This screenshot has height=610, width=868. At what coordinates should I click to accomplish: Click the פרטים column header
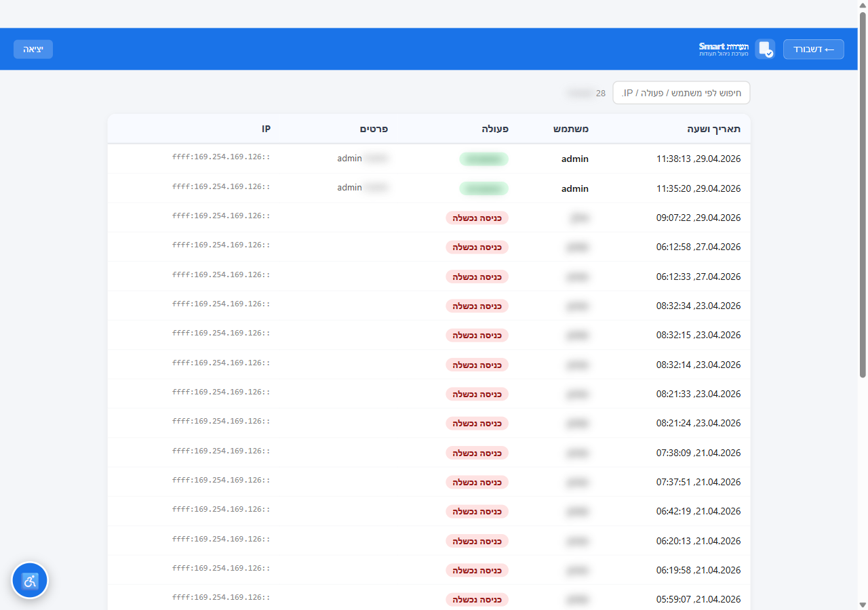pyautogui.click(x=374, y=129)
